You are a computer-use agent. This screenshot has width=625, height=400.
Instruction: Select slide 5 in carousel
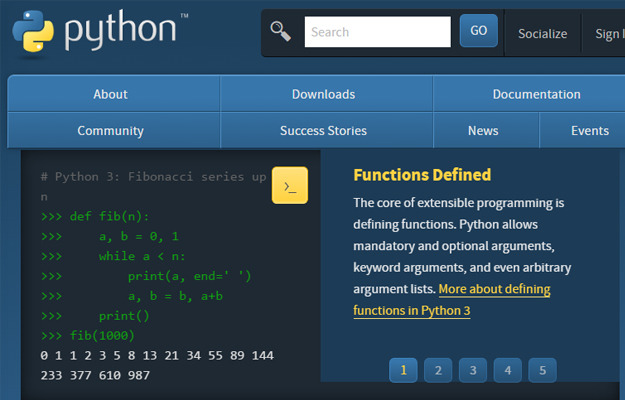tap(542, 370)
